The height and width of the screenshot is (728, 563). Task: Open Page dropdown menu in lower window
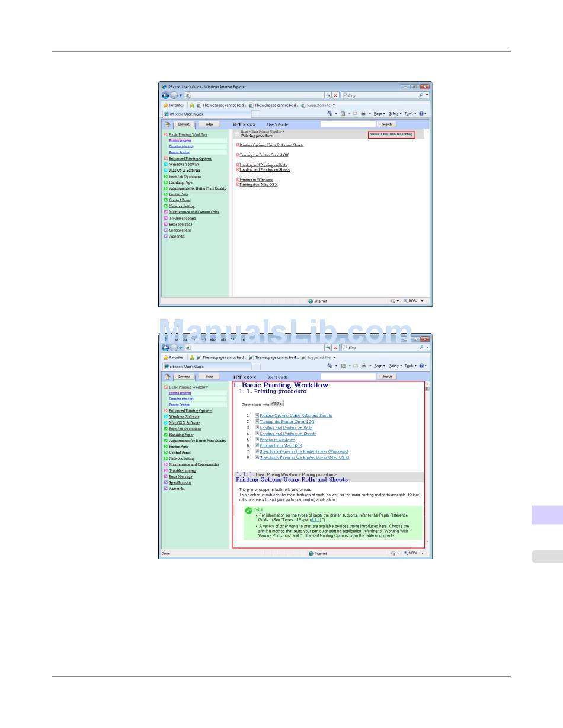379,366
